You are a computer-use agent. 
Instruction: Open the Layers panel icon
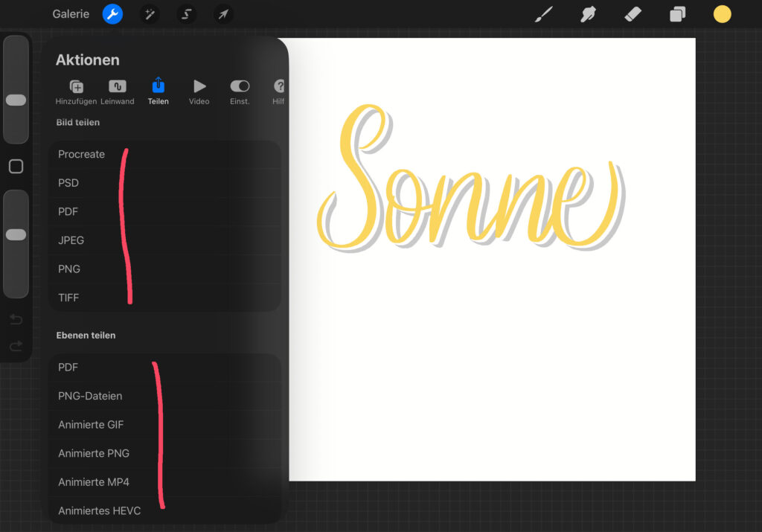(x=677, y=14)
